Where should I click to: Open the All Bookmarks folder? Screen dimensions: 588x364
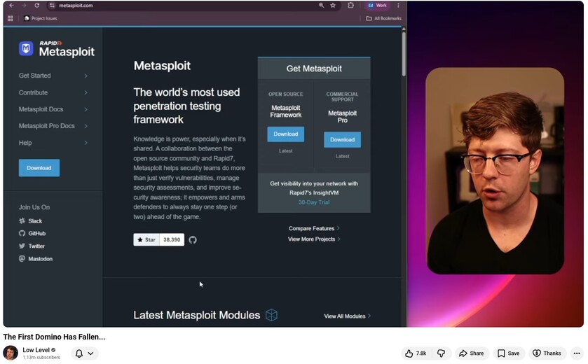tap(383, 18)
